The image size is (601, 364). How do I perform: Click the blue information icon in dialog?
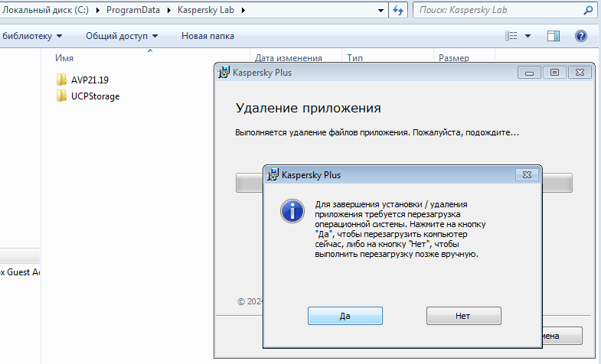292,211
